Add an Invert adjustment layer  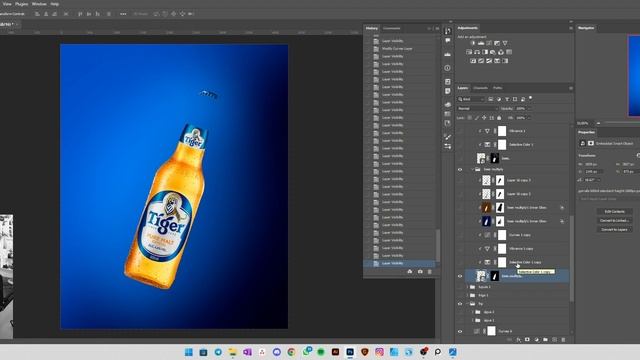point(473,61)
